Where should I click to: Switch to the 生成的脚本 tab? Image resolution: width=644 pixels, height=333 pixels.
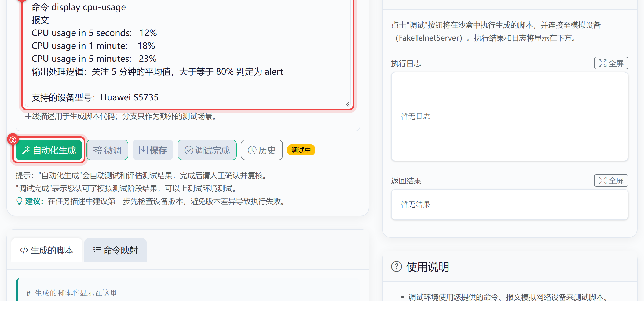47,250
